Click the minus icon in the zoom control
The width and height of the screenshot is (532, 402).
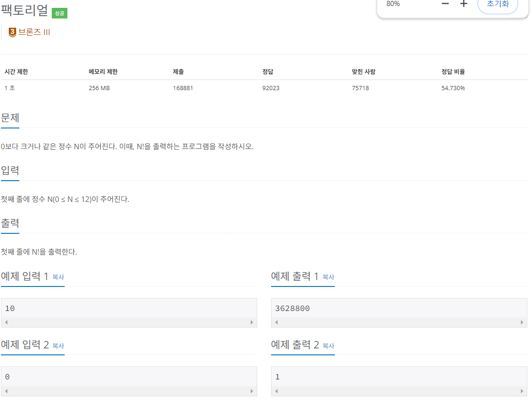(x=445, y=4)
